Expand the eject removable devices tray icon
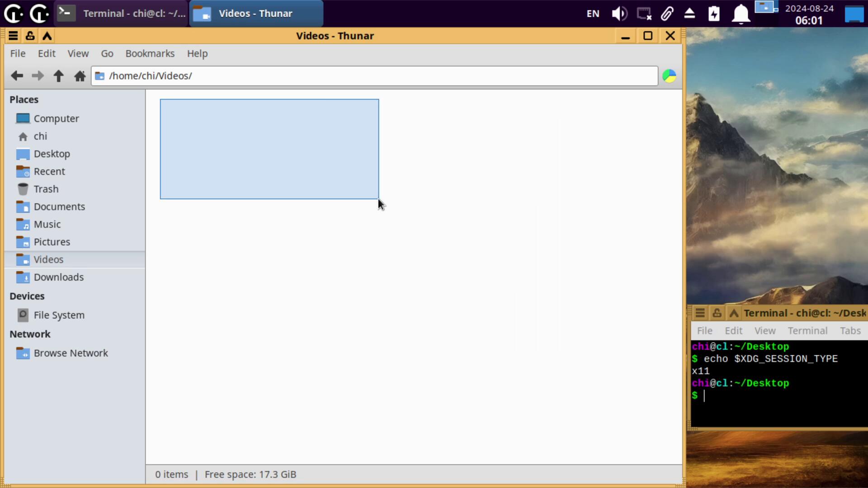Viewport: 868px width, 488px height. click(689, 14)
